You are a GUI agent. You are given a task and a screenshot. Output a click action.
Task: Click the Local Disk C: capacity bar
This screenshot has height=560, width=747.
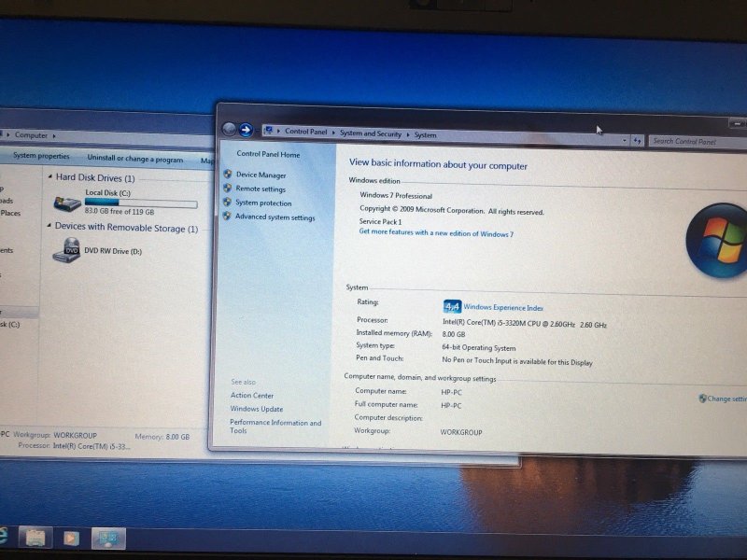[141, 203]
